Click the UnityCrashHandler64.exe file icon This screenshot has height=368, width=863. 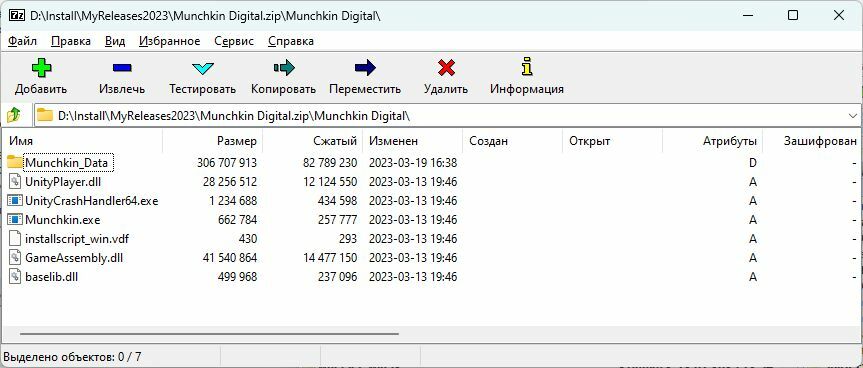pos(15,201)
